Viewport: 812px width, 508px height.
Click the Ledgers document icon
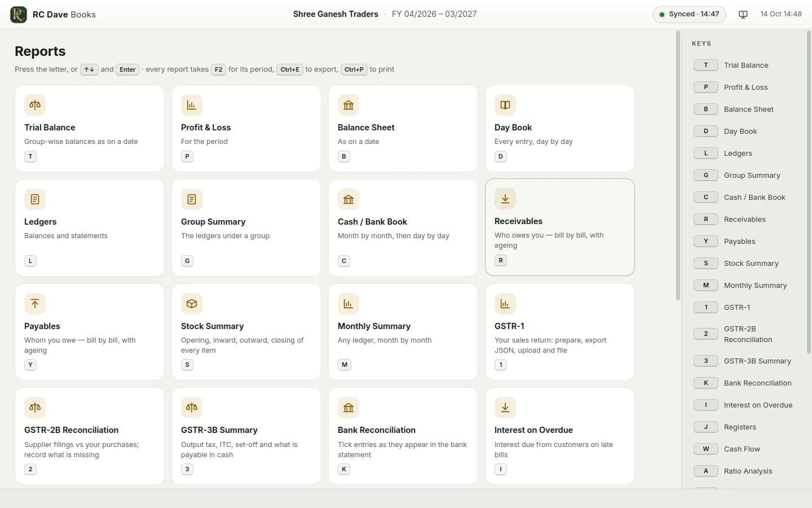tap(35, 199)
